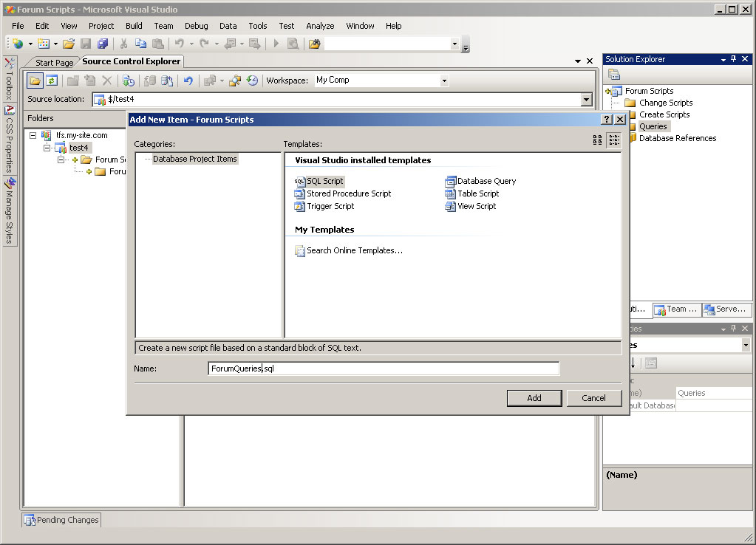The width and height of the screenshot is (756, 545).
Task: Switch templates to large icons view
Action: (x=597, y=140)
